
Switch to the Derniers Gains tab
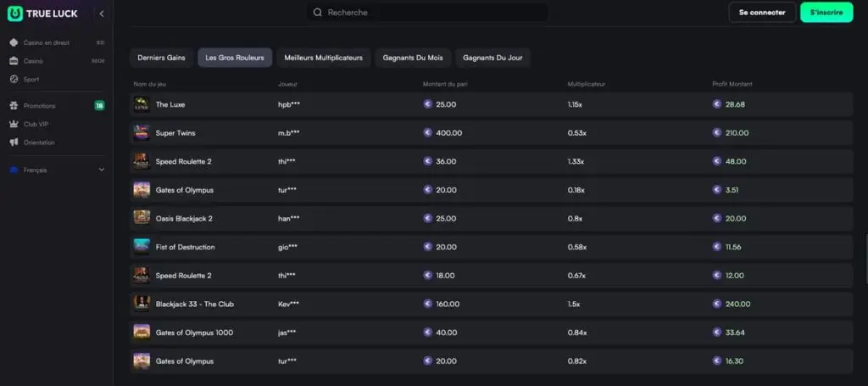coord(162,58)
